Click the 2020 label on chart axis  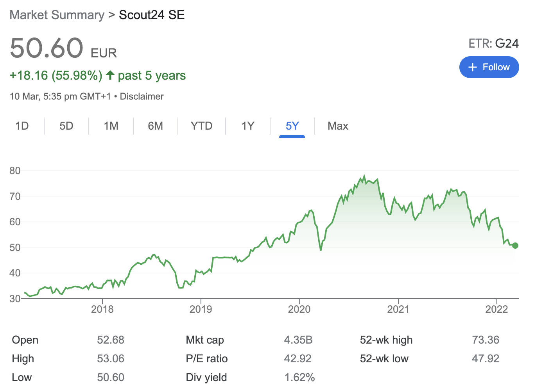pos(299,309)
